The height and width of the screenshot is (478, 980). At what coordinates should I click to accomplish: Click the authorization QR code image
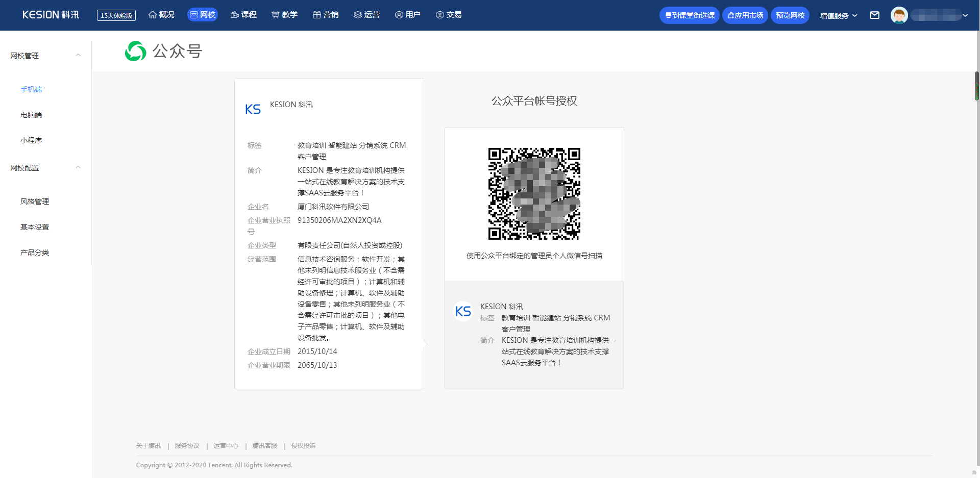tap(534, 194)
